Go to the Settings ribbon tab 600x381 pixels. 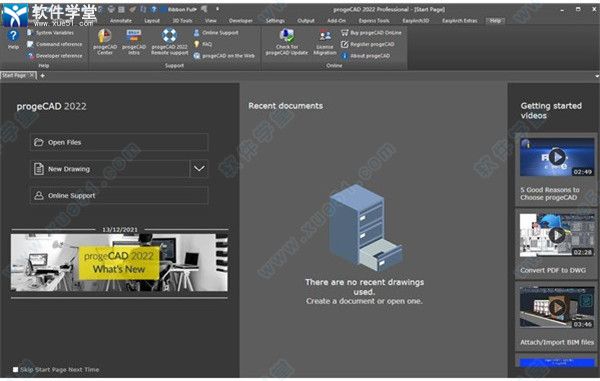point(275,21)
